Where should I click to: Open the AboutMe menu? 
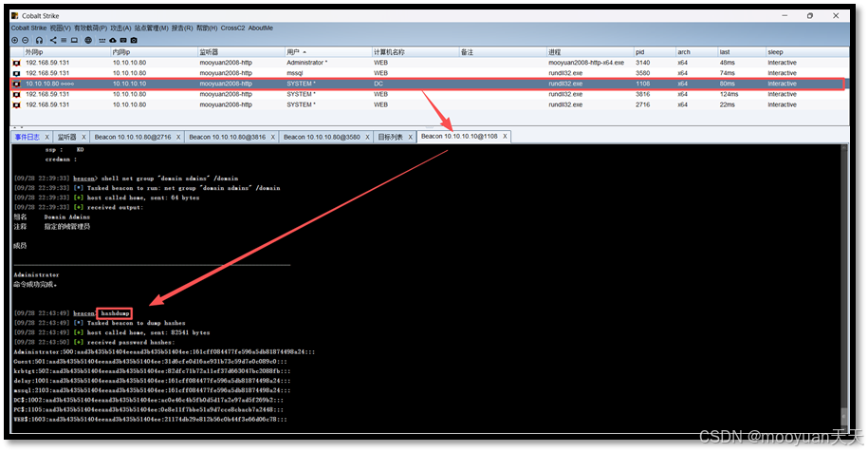pyautogui.click(x=261, y=28)
